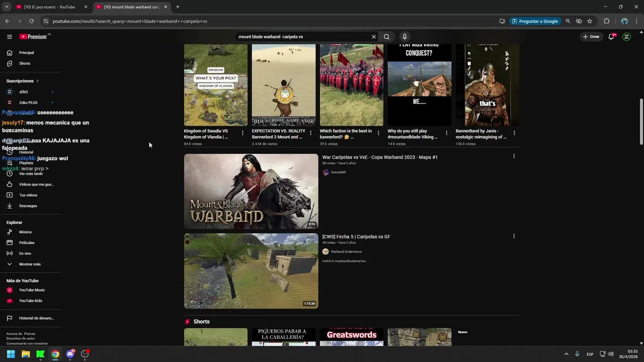Open options for Kingdom of Swadia short

(x=243, y=133)
